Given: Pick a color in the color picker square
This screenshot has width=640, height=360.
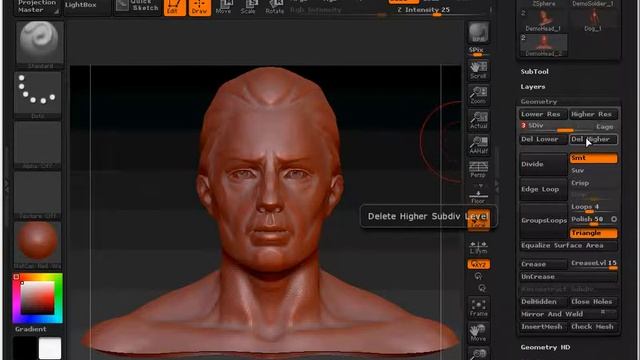Looking at the screenshot, I should tap(37, 298).
